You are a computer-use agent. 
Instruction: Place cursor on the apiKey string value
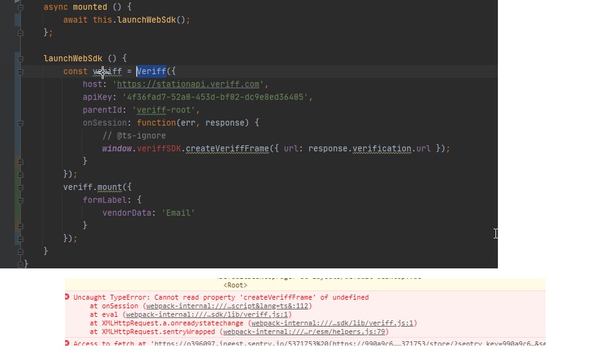215,97
